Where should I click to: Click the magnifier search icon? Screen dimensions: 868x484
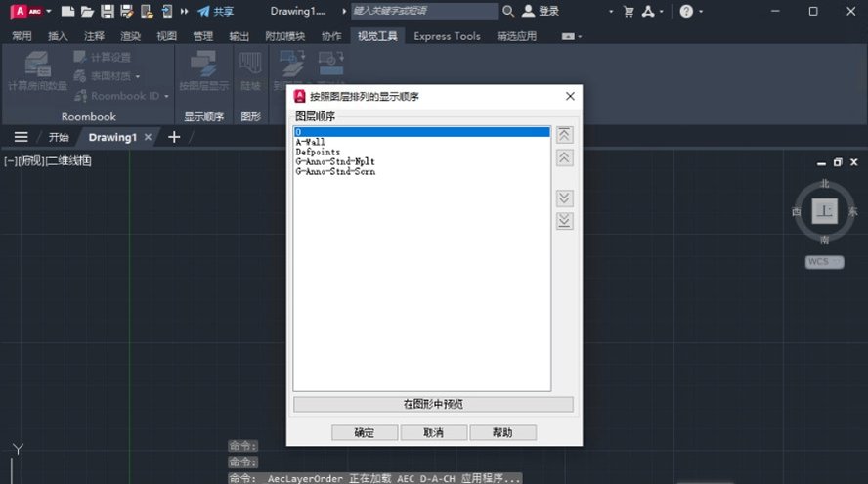click(507, 11)
